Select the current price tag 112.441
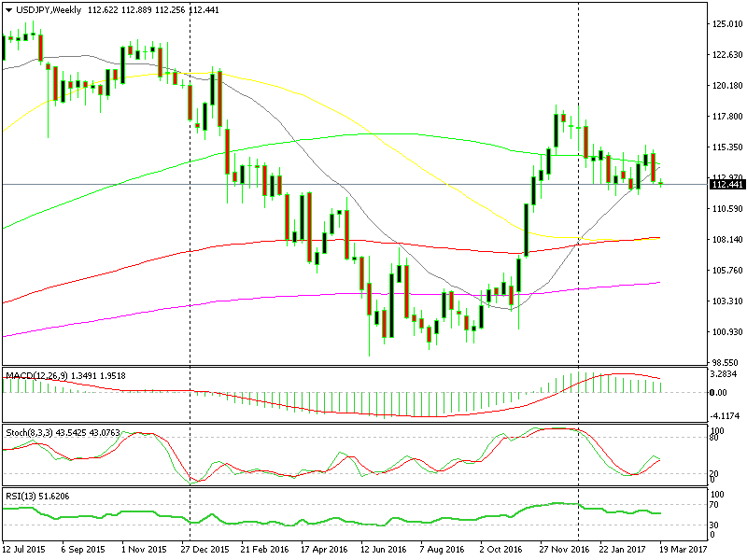 click(727, 184)
